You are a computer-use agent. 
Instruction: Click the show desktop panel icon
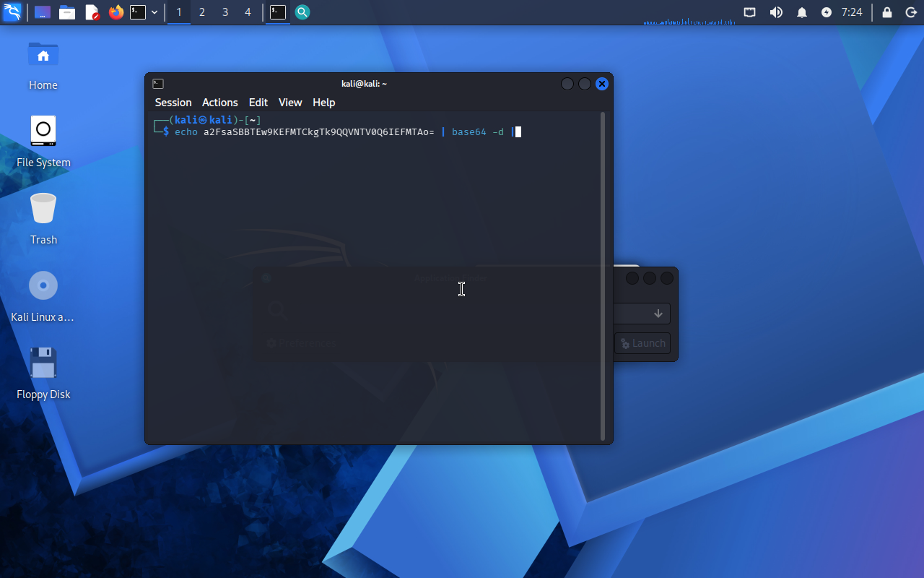(43, 12)
